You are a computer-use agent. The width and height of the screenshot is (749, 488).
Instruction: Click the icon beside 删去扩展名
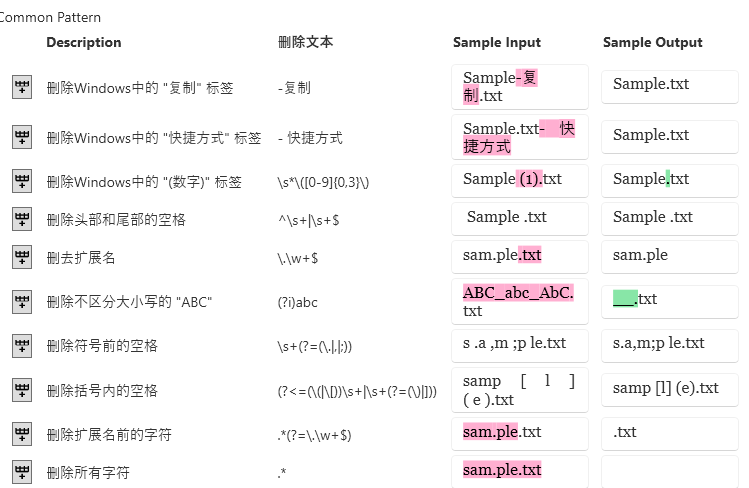[22, 257]
